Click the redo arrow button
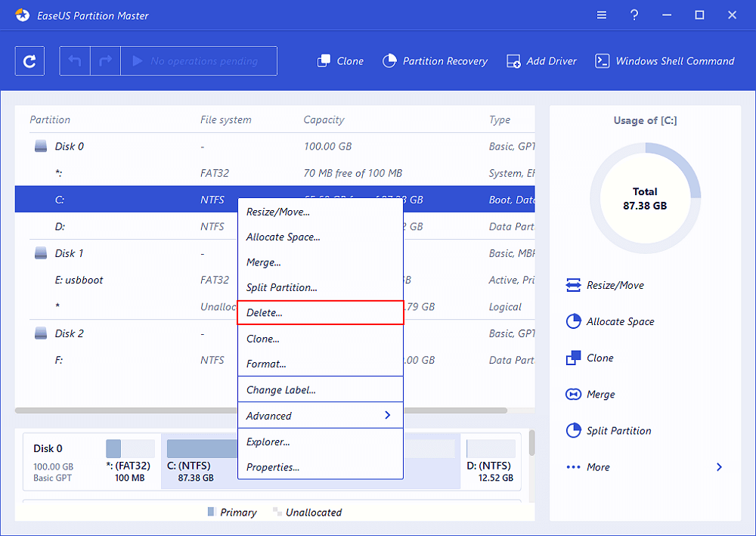Image resolution: width=756 pixels, height=536 pixels. (106, 61)
